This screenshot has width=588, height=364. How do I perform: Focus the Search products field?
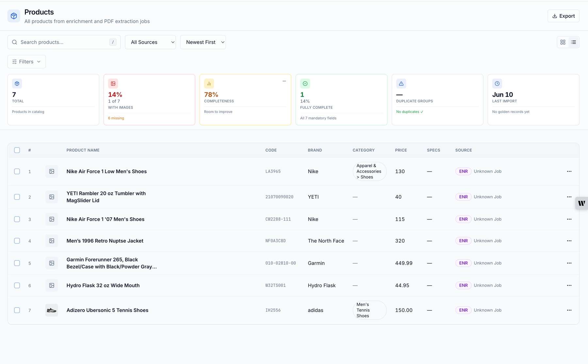click(64, 42)
